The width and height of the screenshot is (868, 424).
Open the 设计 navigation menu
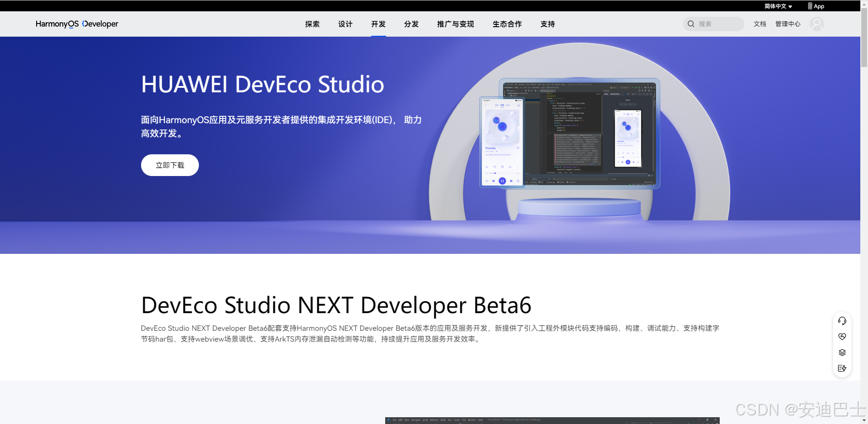click(345, 24)
